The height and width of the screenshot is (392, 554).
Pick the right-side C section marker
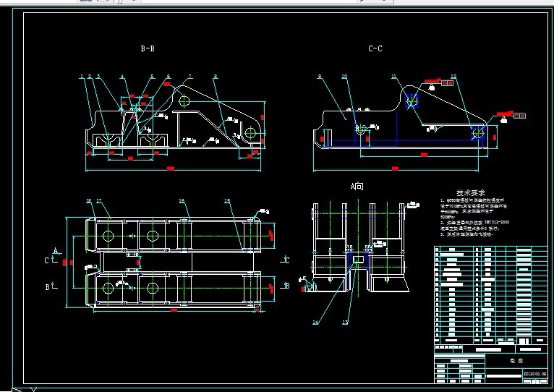pos(285,260)
